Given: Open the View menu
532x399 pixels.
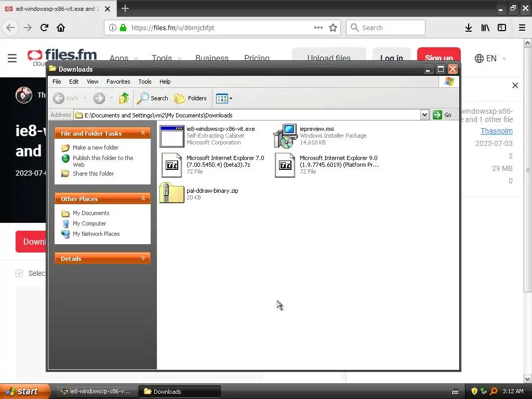Looking at the screenshot, I should click(x=92, y=82).
